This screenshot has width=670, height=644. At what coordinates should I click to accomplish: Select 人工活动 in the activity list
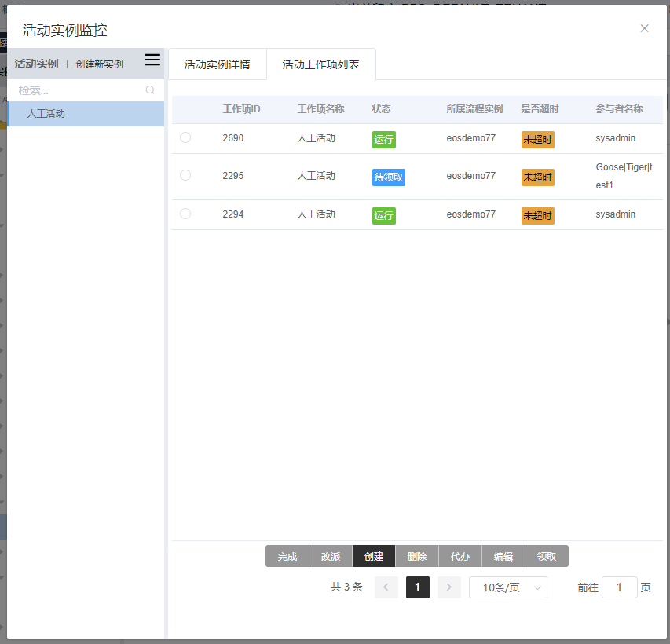click(x=46, y=114)
